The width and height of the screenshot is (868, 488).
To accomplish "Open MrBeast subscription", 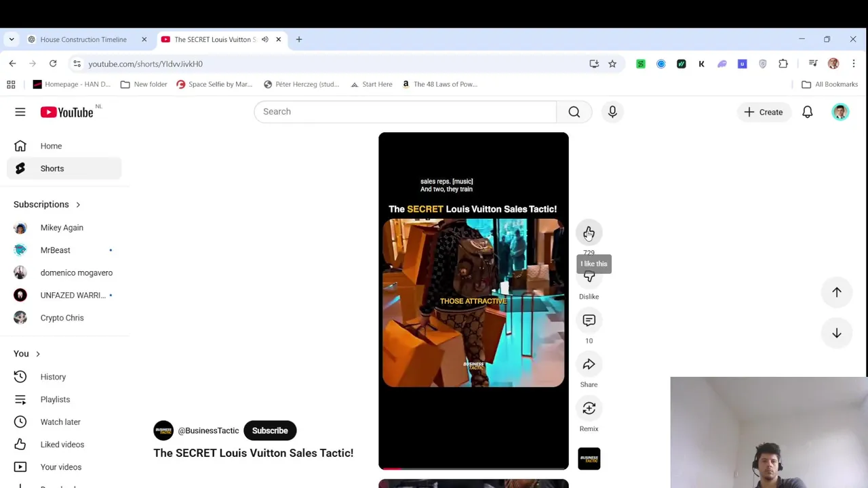I will (x=64, y=250).
